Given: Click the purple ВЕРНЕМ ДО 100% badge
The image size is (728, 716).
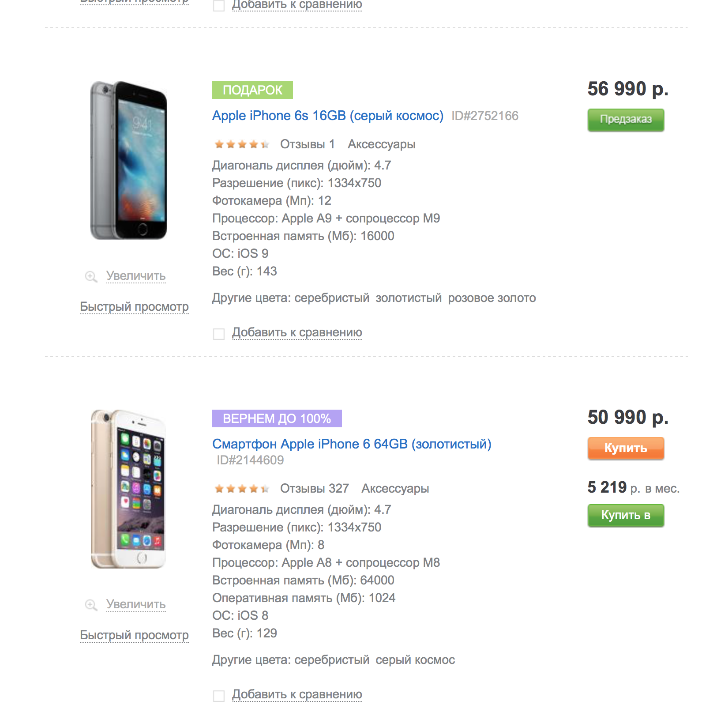Looking at the screenshot, I should [277, 418].
